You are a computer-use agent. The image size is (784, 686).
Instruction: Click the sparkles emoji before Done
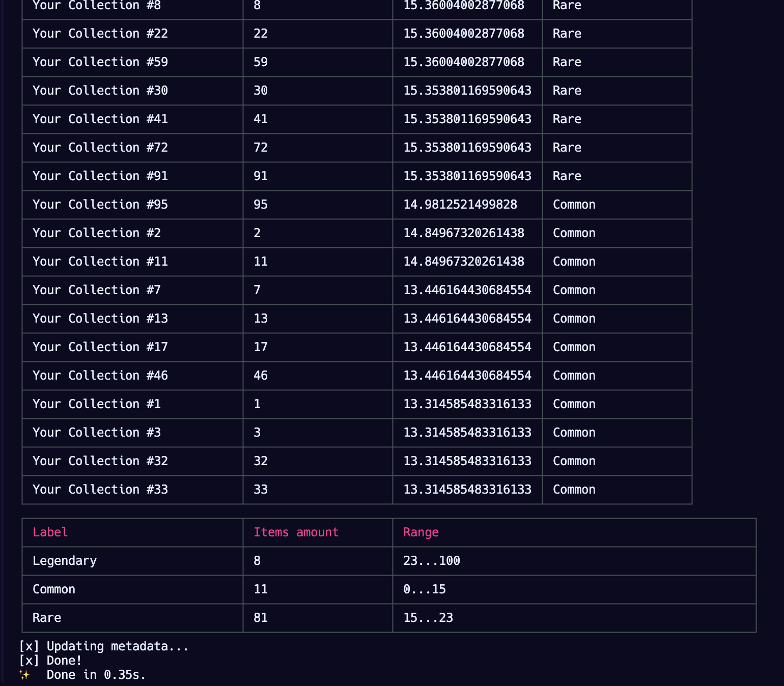pos(24,675)
